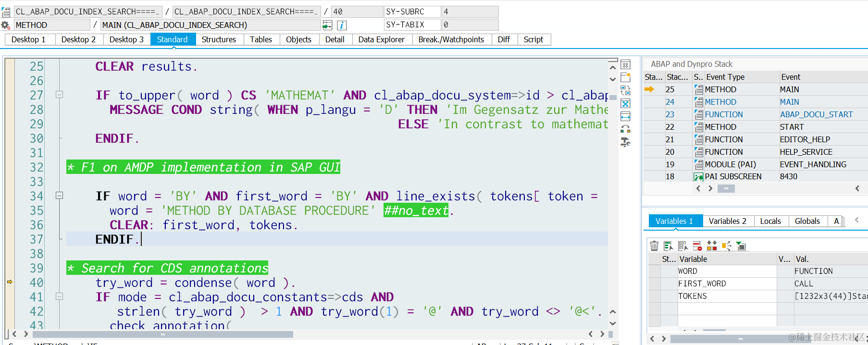Click the program source icon beside the first CL_ABAP_DOCU_INDEX_SEARCH field
The height and width of the screenshot is (345, 868).
[6, 12]
